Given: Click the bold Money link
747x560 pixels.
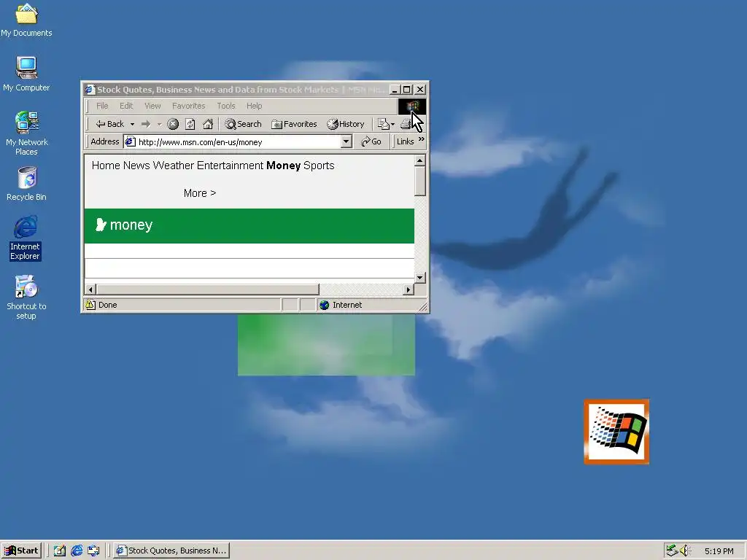Looking at the screenshot, I should [x=284, y=166].
